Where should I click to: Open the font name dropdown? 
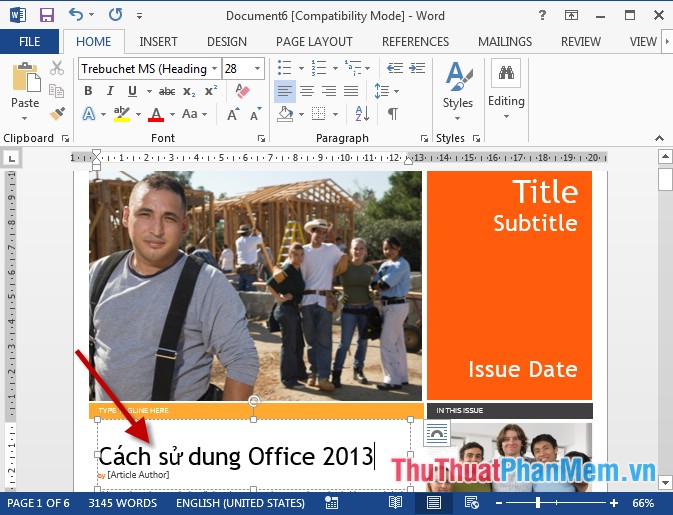click(x=214, y=69)
